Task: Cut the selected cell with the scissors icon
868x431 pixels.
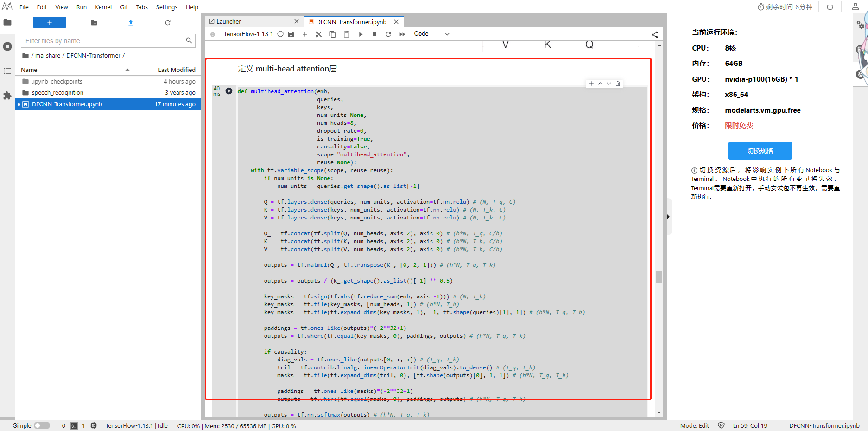Action: pos(319,34)
